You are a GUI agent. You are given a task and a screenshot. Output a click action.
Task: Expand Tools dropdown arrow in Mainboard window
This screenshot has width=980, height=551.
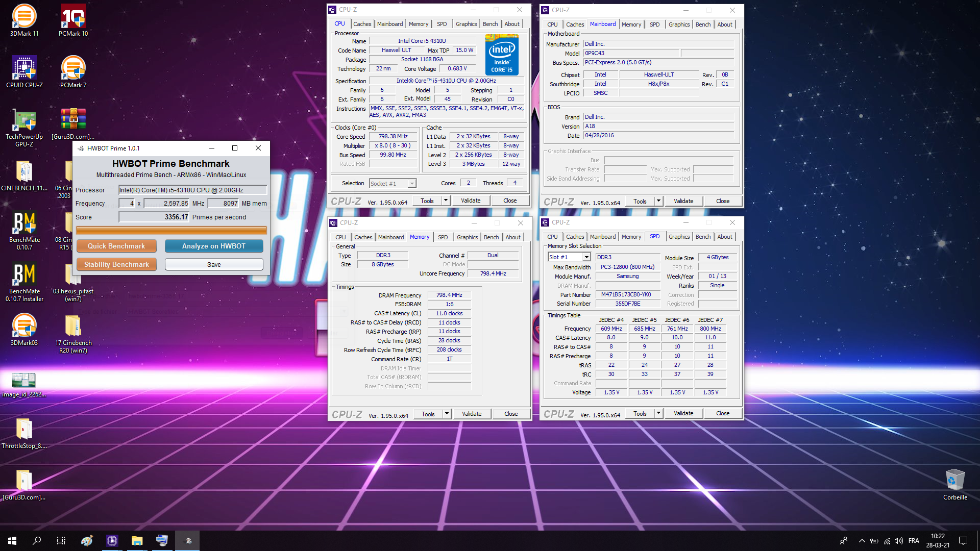tap(658, 201)
